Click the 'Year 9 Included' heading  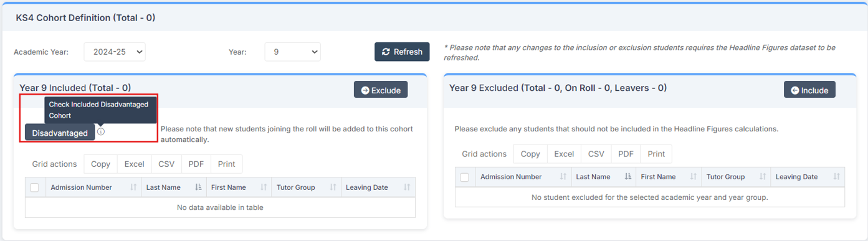coord(75,88)
